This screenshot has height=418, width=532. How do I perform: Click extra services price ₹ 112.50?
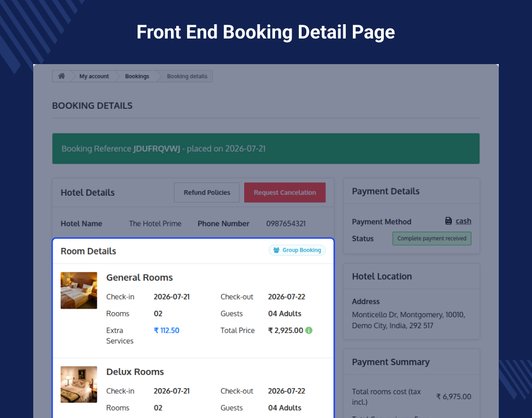[167, 331]
